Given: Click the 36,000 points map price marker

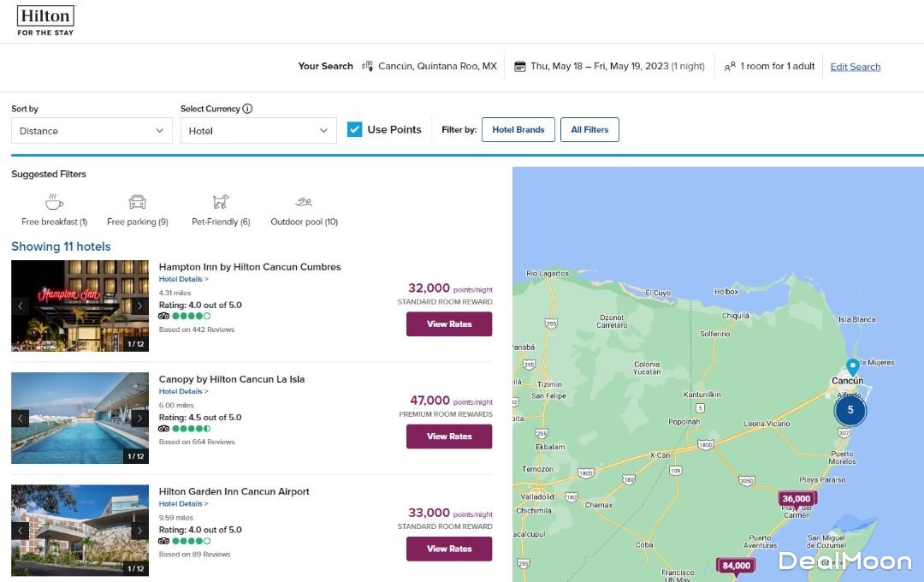Looking at the screenshot, I should click(797, 499).
